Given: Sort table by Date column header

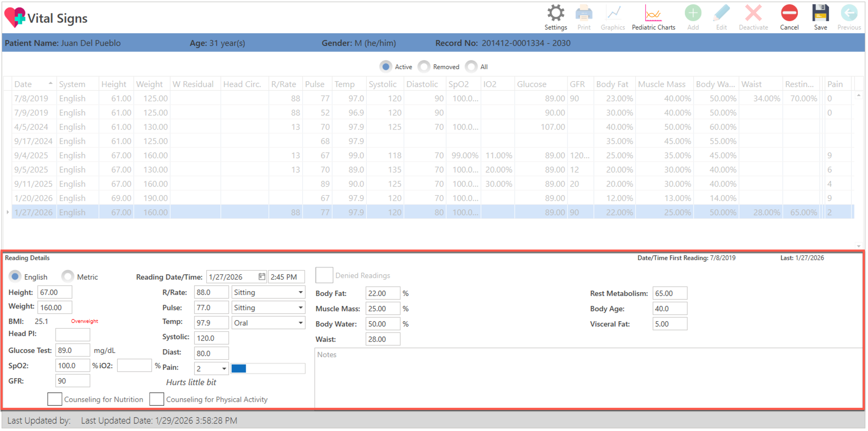Looking at the screenshot, I should [x=23, y=84].
